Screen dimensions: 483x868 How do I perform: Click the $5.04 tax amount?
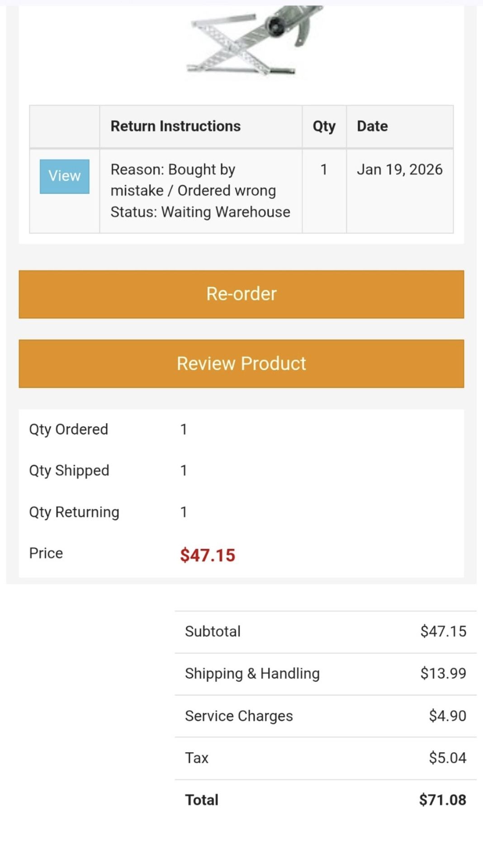tap(447, 758)
